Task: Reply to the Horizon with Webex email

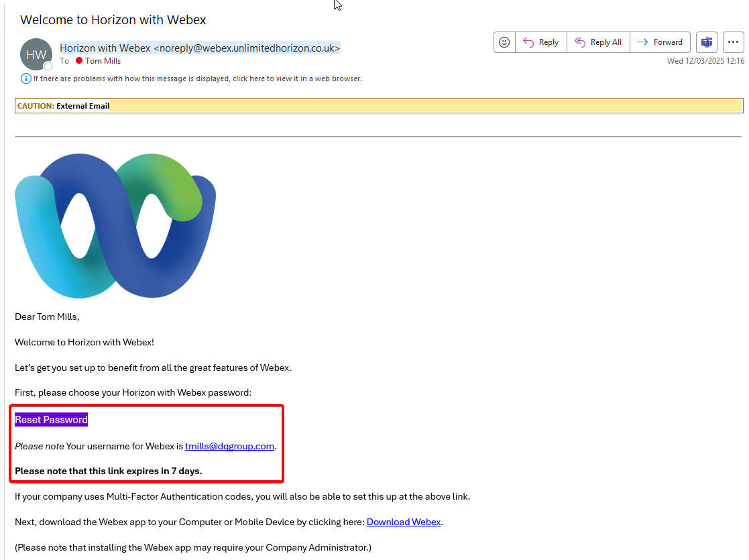Action: [540, 42]
